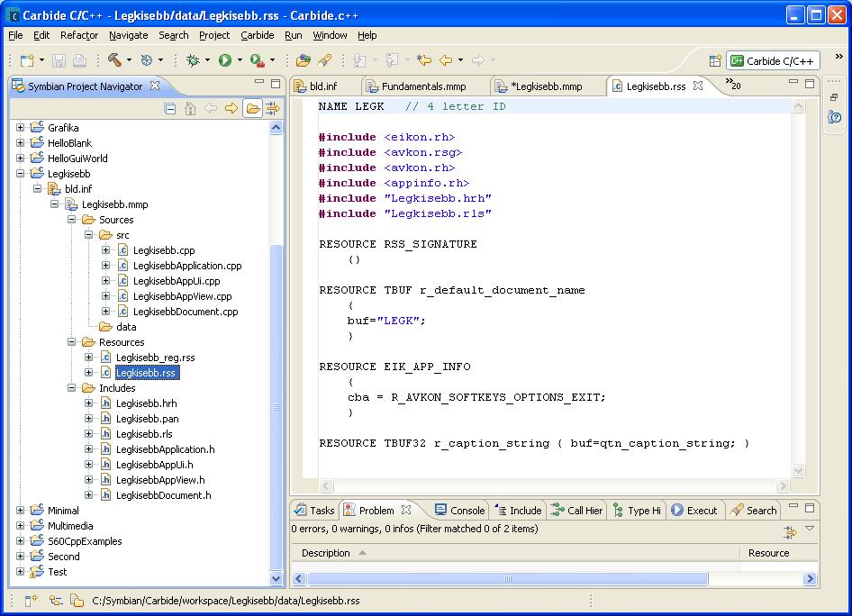This screenshot has width=852, height=616.
Task: Click the Problems horizontal scrollbar thumb
Action: pyautogui.click(x=507, y=579)
